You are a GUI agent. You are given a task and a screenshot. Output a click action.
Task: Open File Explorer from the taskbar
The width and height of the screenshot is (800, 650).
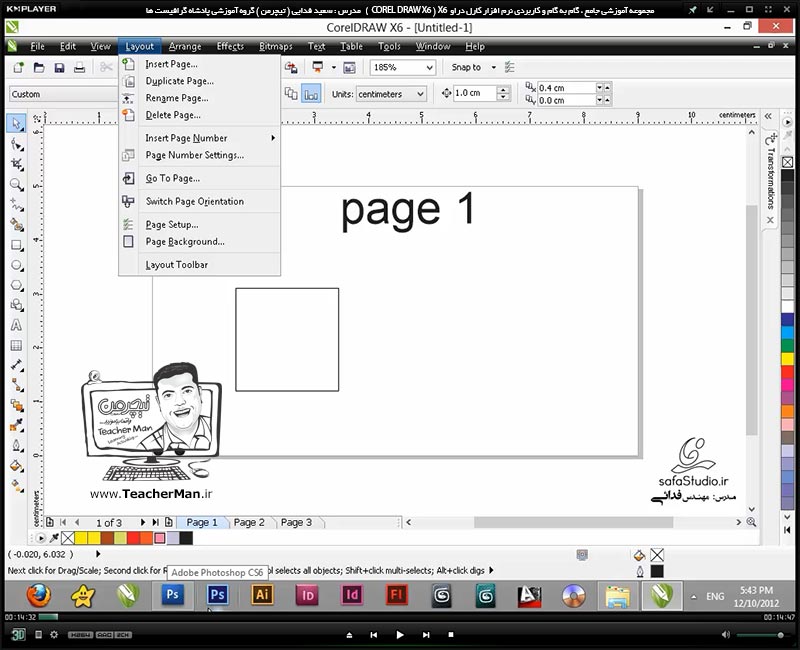[x=617, y=595]
